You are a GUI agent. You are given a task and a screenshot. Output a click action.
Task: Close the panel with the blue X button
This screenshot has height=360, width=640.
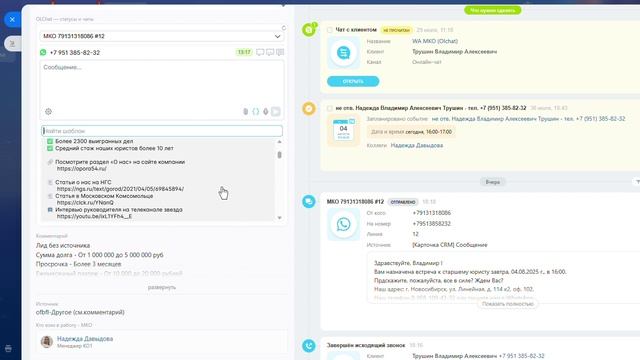pyautogui.click(x=12, y=19)
